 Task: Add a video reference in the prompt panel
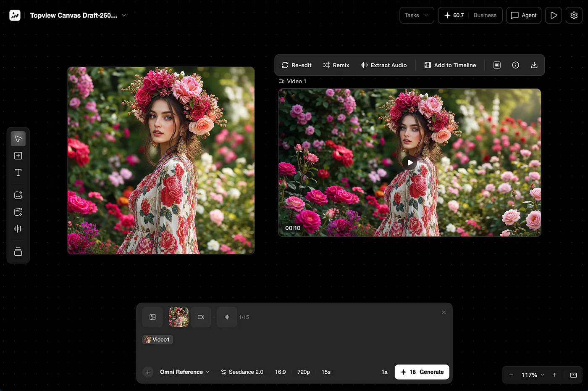pyautogui.click(x=201, y=317)
